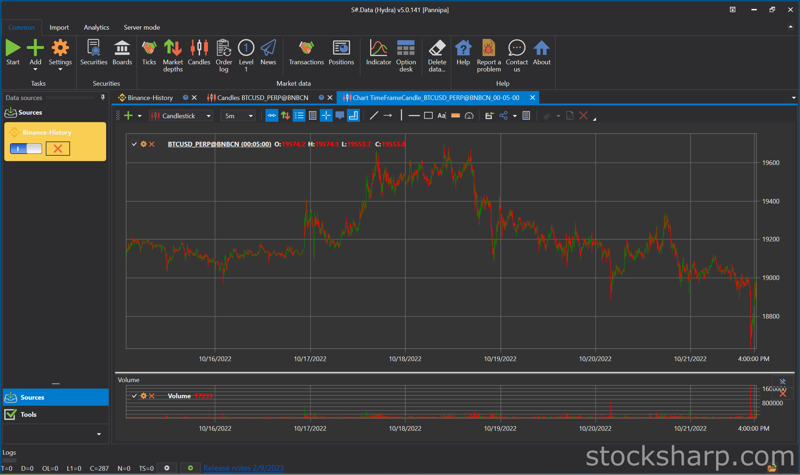Expand the 5m timeframe dropdown
The height and width of the screenshot is (475, 800).
click(238, 116)
